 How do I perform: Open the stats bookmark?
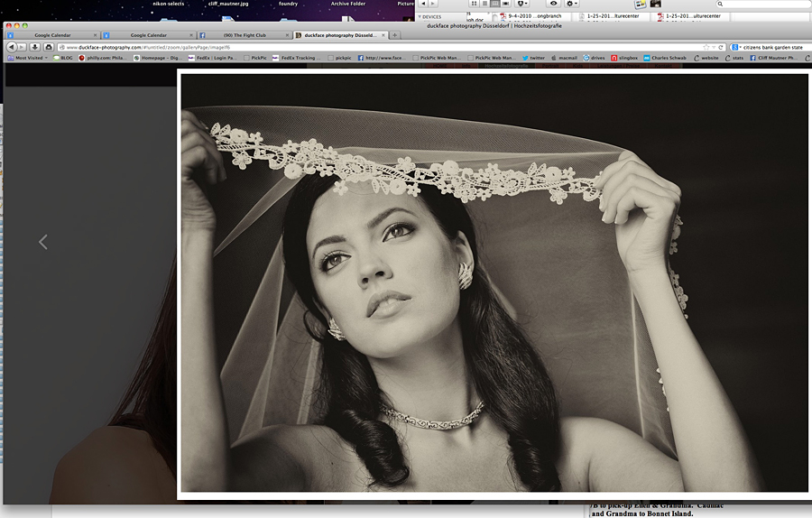coord(734,58)
